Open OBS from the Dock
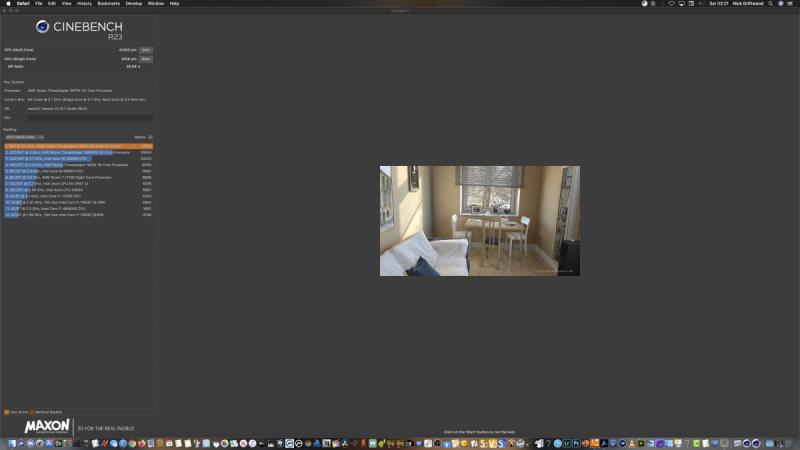This screenshot has width=800, height=450. (x=437, y=443)
